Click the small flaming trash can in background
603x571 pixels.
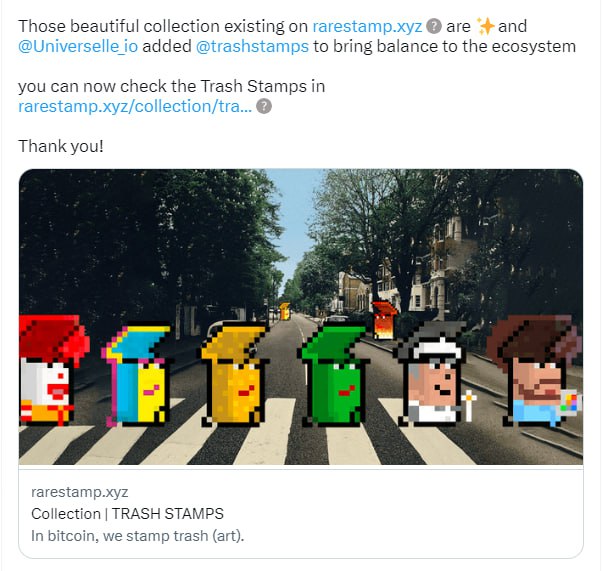pyautogui.click(x=384, y=321)
